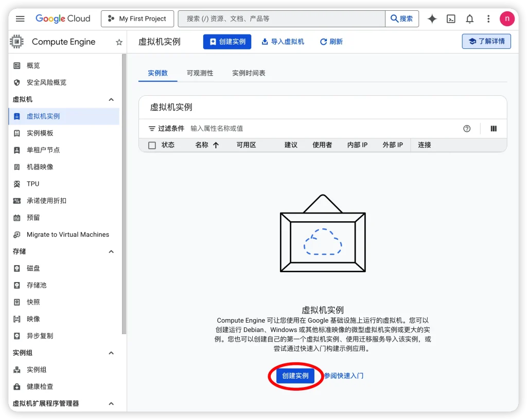Open the notifications bell
Image resolution: width=527 pixels, height=420 pixels.
tap(469, 19)
